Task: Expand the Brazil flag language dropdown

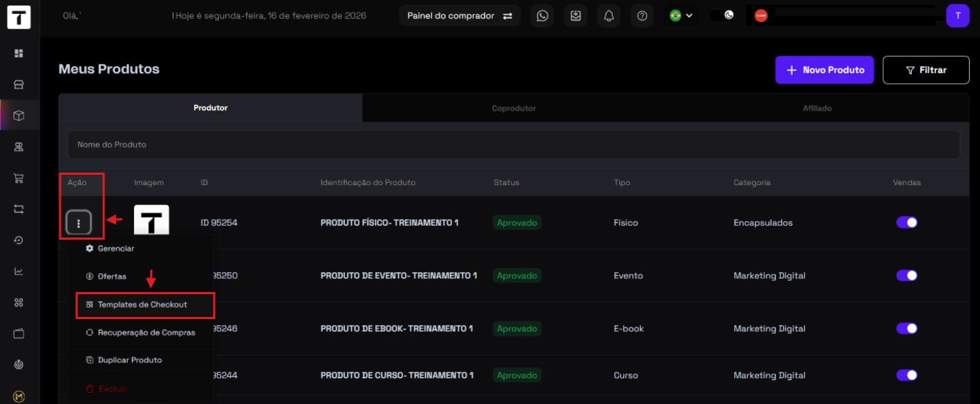Action: click(x=681, y=16)
